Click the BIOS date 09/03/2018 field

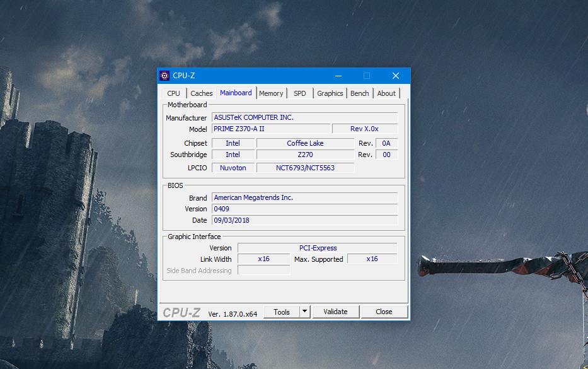point(305,220)
